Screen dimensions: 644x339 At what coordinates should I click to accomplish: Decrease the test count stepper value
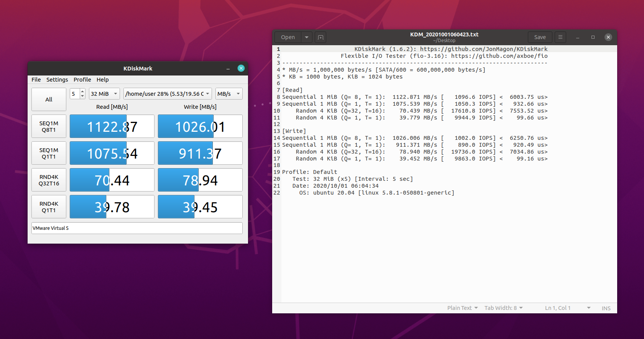(x=82, y=96)
